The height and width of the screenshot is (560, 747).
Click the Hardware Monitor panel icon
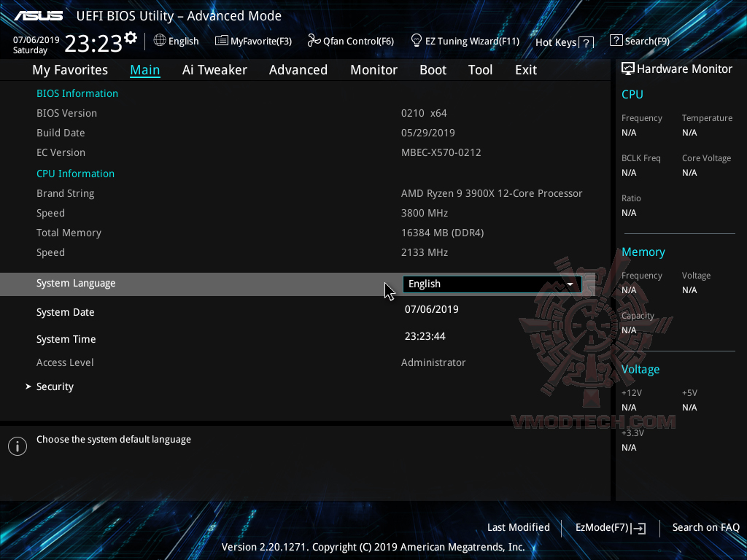point(627,68)
